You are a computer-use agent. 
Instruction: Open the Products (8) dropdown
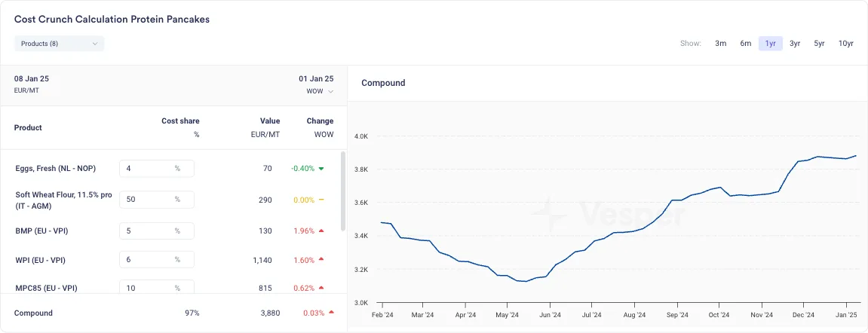coord(60,44)
